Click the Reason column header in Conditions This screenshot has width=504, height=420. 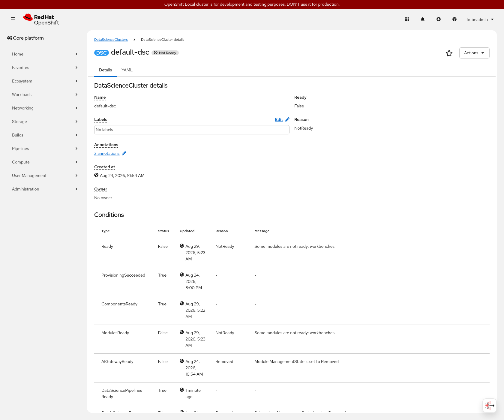(x=222, y=231)
